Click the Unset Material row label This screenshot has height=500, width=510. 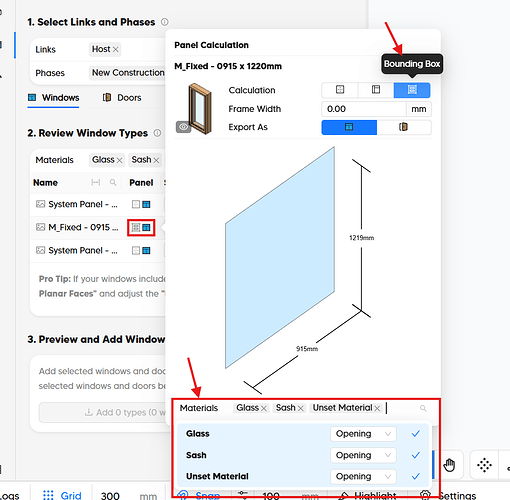pos(217,476)
